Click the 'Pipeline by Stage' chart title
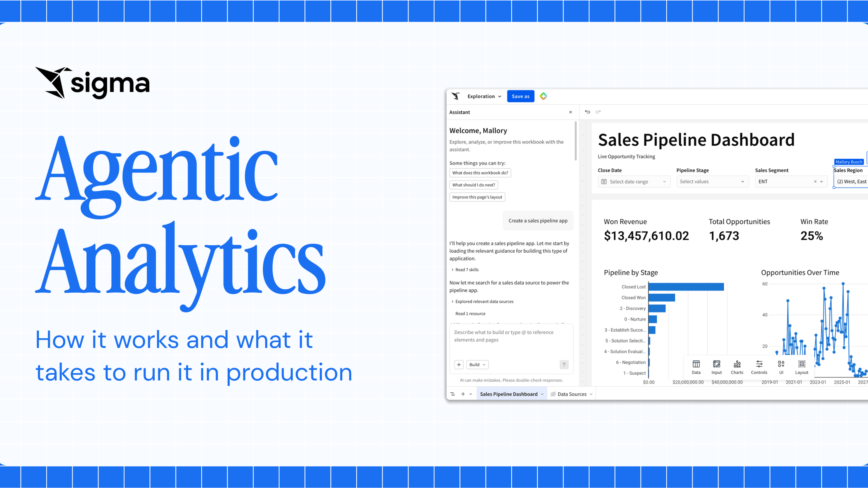The image size is (868, 488). click(x=631, y=272)
